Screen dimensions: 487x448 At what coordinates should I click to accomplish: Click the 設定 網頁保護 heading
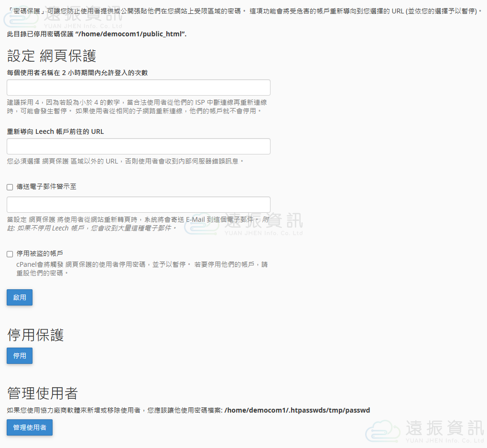coord(52,56)
